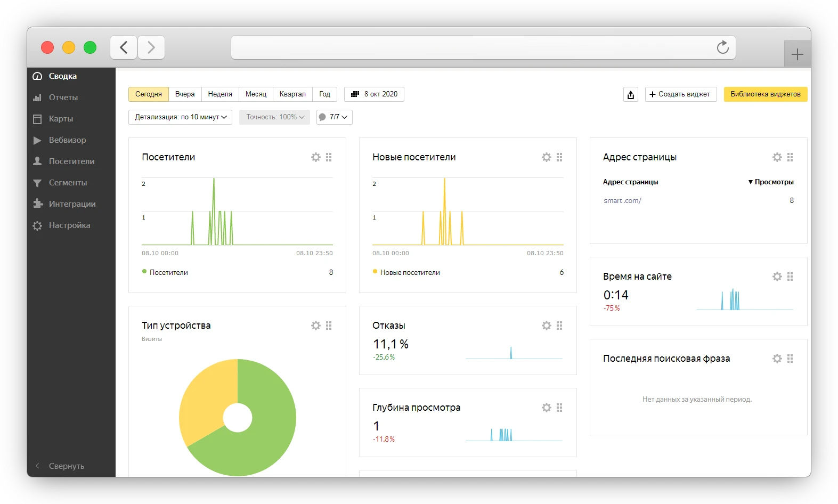Go to Сегменты in sidebar
The height and width of the screenshot is (504, 838).
[68, 183]
